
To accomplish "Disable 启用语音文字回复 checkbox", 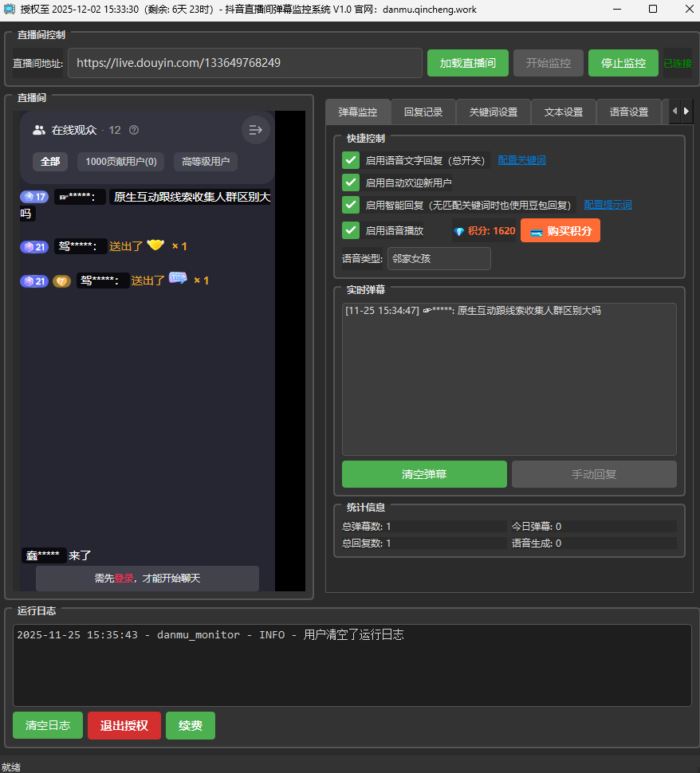I will [350, 159].
